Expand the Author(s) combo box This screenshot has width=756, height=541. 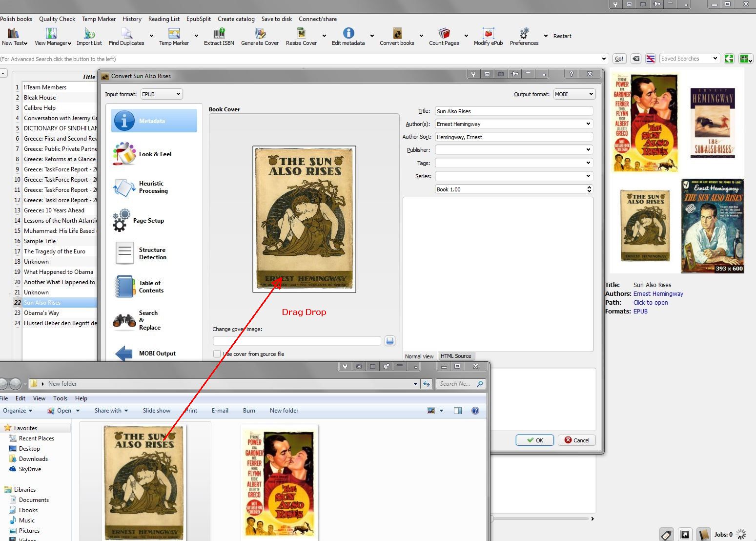[588, 124]
